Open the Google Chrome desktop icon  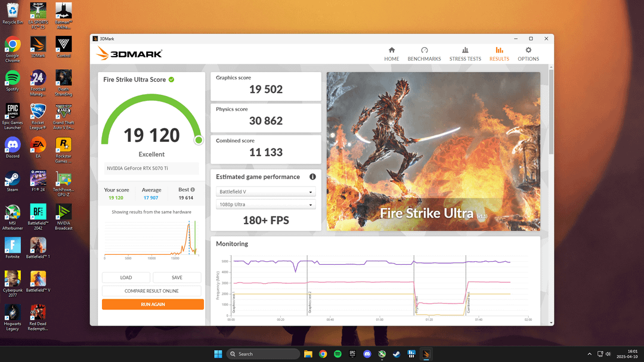13,49
